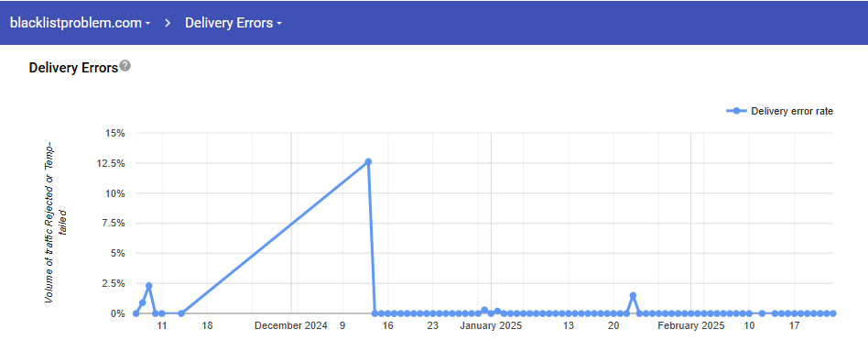This screenshot has height=351, width=868.
Task: Click the data point above the 16 label
Action: pyautogui.click(x=387, y=313)
